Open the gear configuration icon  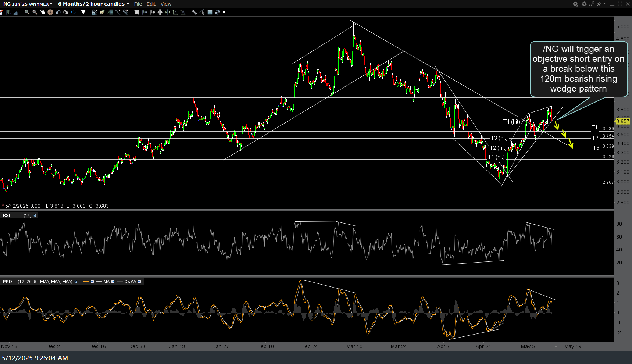point(584,4)
